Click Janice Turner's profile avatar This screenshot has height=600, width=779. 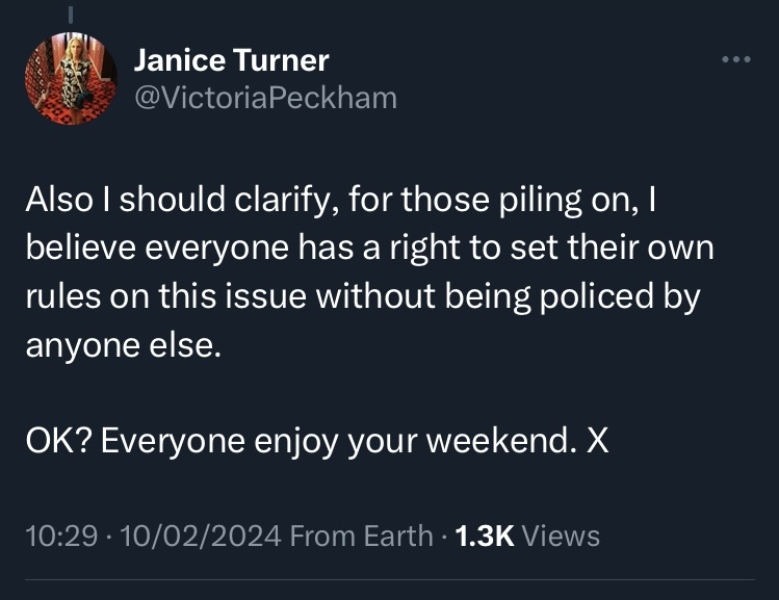tap(71, 79)
